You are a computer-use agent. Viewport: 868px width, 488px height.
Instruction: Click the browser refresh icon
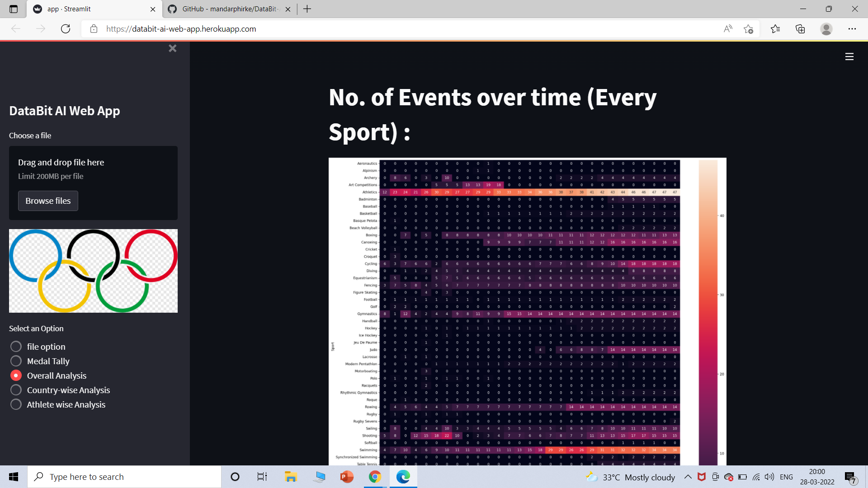tap(66, 29)
